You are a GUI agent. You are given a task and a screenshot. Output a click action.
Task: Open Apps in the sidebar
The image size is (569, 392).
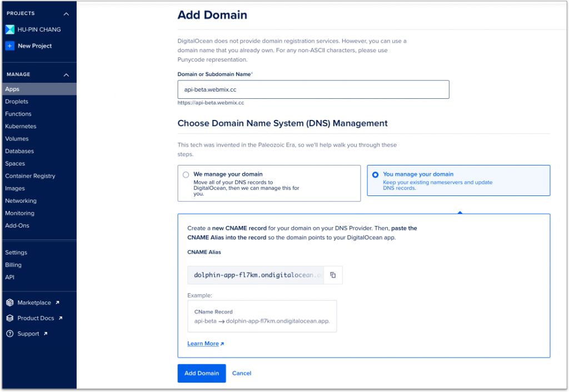click(x=39, y=89)
